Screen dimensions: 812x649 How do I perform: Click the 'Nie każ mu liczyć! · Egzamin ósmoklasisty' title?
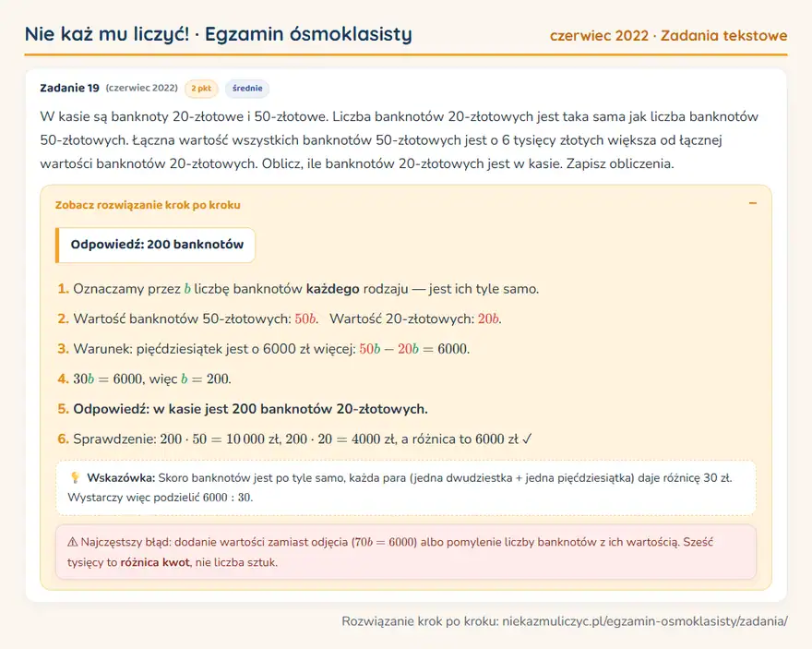pos(219,34)
